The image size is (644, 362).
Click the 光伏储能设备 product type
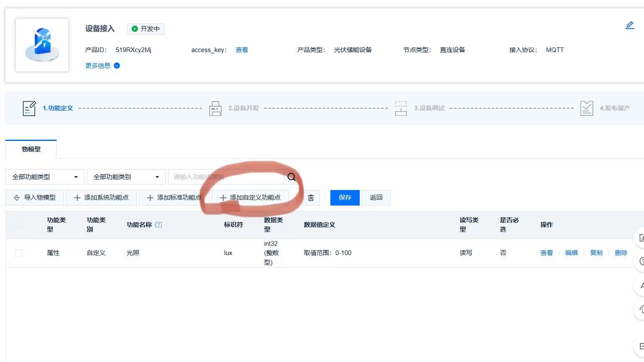(x=353, y=49)
